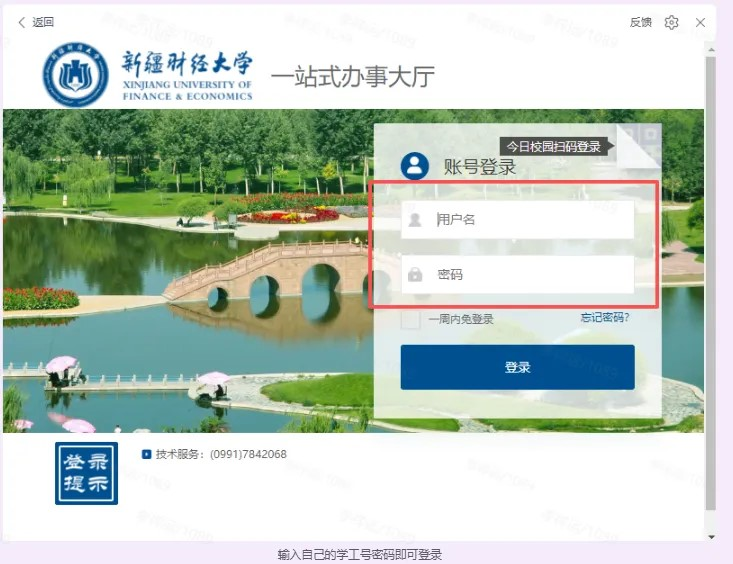Focus the 密码 input field

tap(530, 275)
